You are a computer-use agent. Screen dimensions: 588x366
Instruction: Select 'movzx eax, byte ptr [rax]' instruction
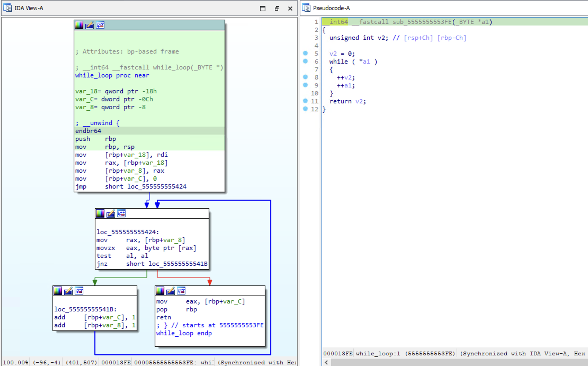coord(146,248)
